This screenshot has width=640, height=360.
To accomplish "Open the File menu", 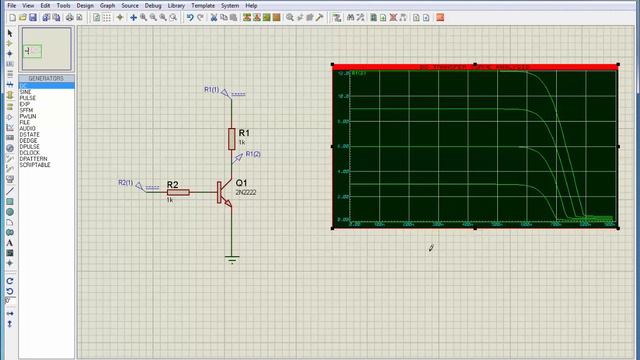I will [11, 6].
